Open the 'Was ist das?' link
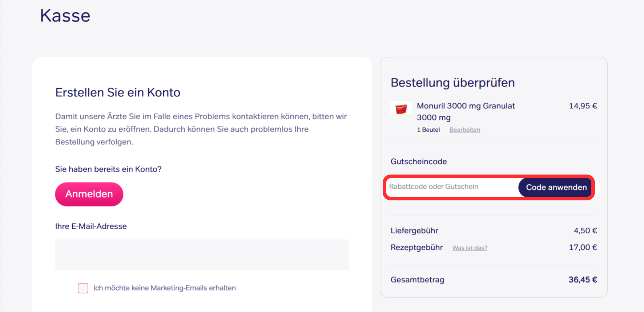644x312 pixels. tap(470, 248)
